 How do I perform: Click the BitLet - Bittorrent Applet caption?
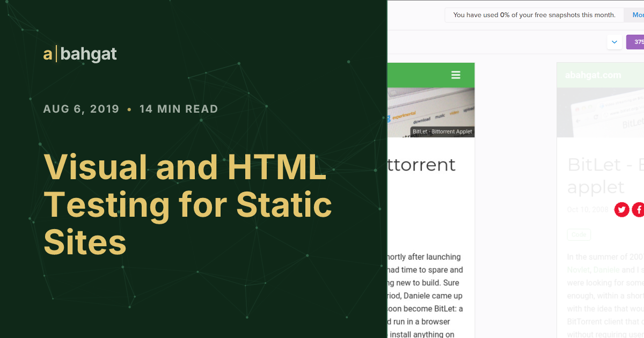point(443,131)
